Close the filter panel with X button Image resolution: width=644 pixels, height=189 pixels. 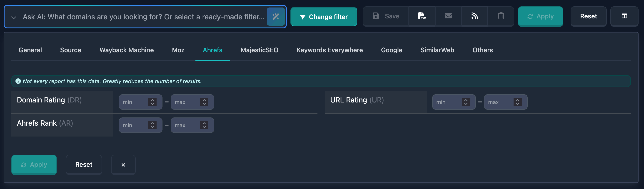tap(123, 164)
